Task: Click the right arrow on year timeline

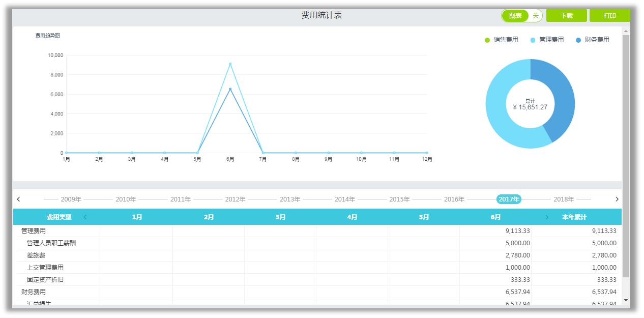Action: coord(617,199)
